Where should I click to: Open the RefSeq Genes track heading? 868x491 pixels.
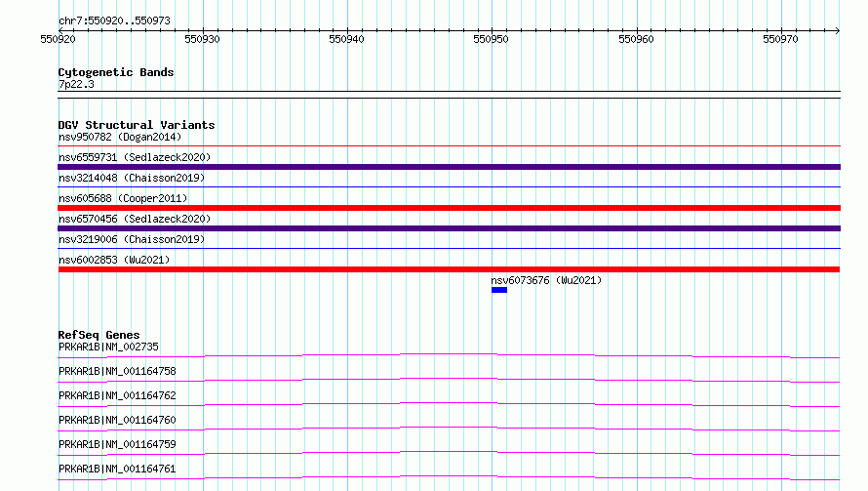tap(99, 335)
